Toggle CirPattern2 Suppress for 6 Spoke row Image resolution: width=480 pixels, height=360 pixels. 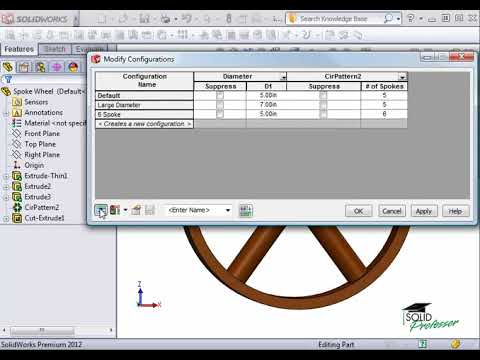(323, 114)
